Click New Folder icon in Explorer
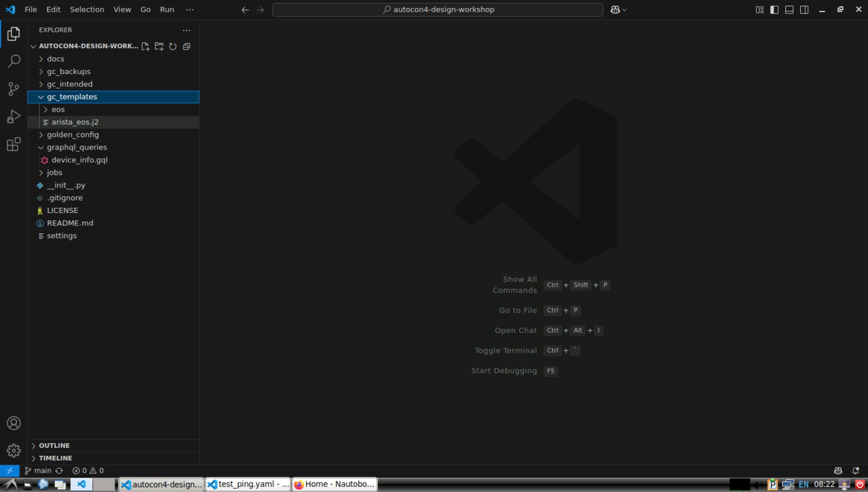Screen dimensions: 868x492 tap(159, 46)
